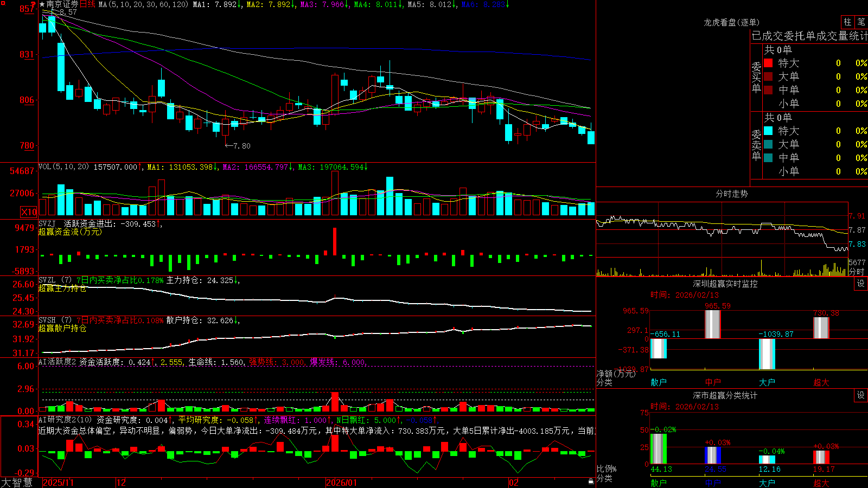Click the lock icon at timeline end
Screen dimensions: 868x488
pos(591,481)
